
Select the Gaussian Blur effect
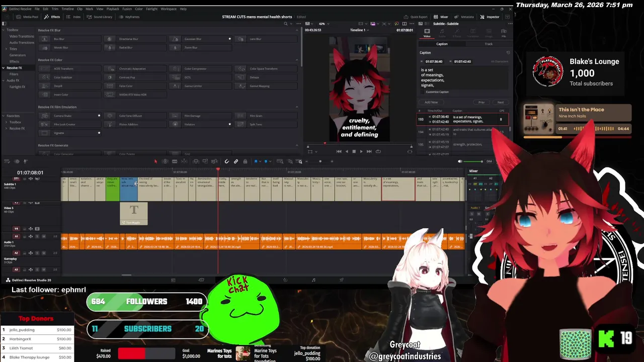click(x=200, y=39)
